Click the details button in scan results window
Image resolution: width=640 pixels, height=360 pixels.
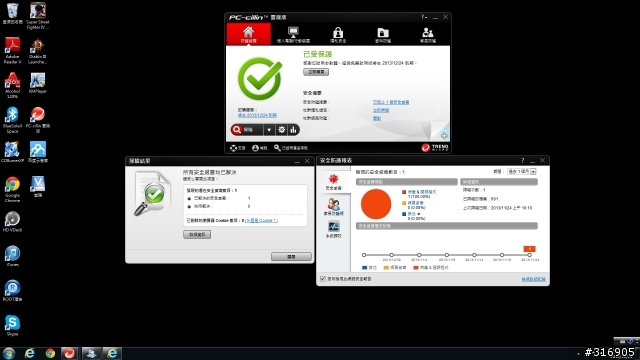click(197, 235)
